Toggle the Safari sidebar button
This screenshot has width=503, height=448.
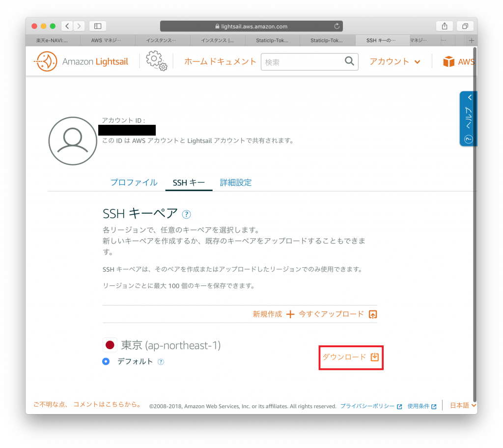pos(98,26)
